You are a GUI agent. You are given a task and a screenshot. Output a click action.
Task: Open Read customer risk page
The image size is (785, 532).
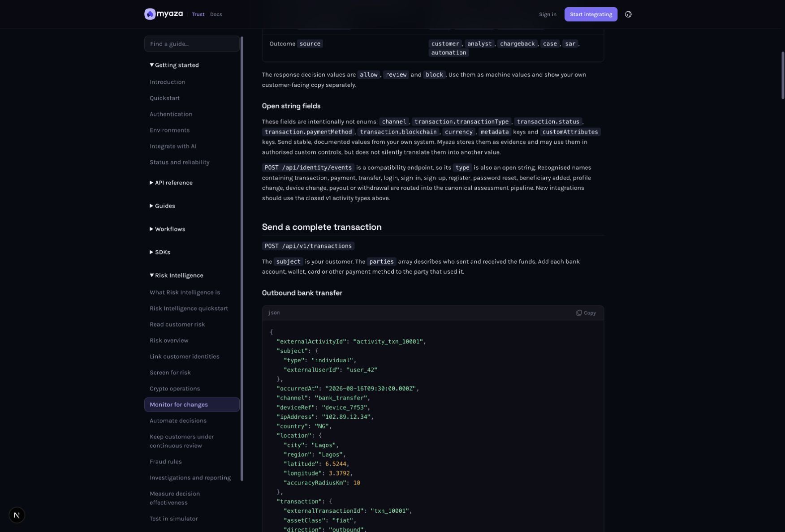177,325
